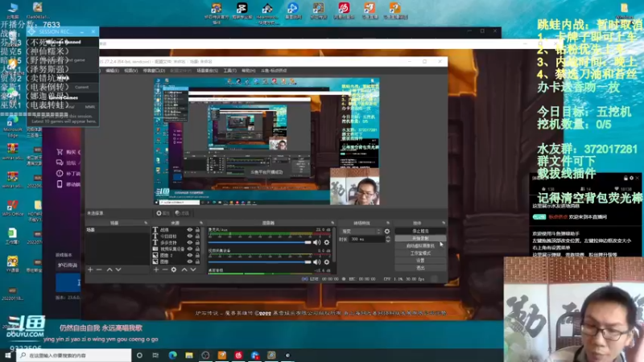This screenshot has height=362, width=644.
Task: Click 设置 settings button in Controls
Action: click(x=420, y=261)
